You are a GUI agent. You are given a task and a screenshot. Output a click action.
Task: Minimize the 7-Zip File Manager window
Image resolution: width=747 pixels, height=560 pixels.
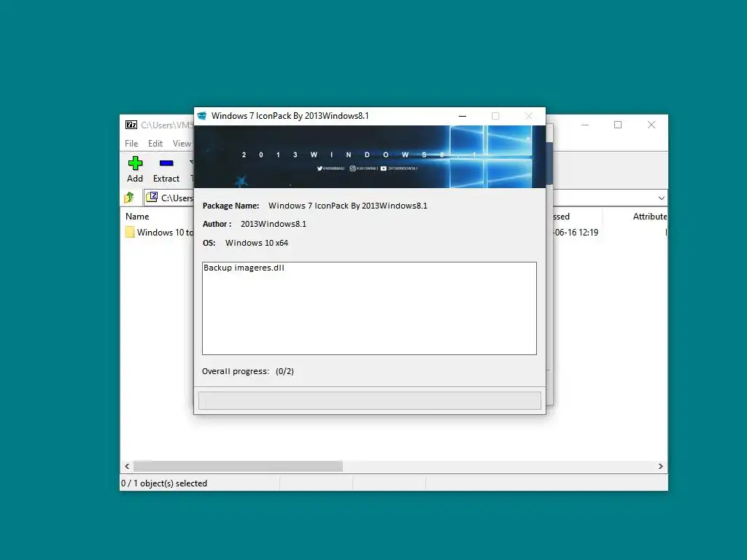coord(585,125)
